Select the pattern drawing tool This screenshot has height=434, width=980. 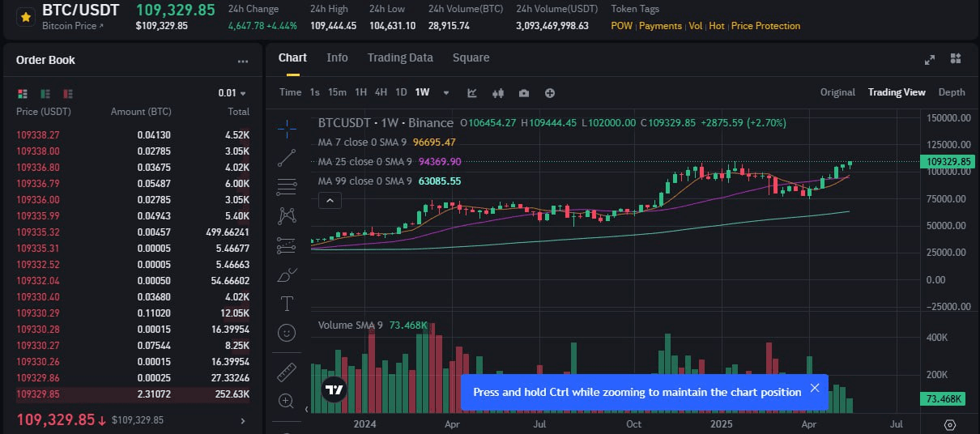tap(287, 215)
